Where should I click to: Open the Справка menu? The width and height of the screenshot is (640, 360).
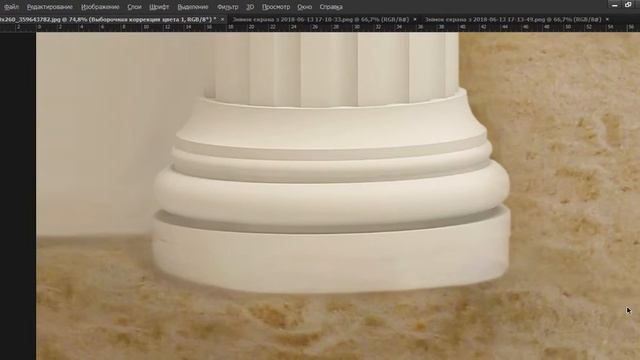[x=331, y=7]
